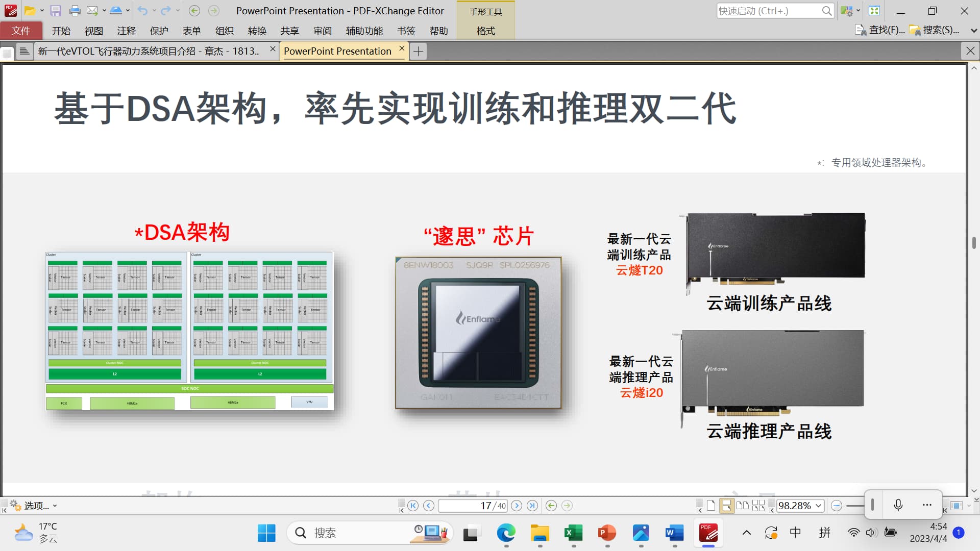Viewport: 980px width, 551px height.
Task: Go to the previous page
Action: pos(429,506)
